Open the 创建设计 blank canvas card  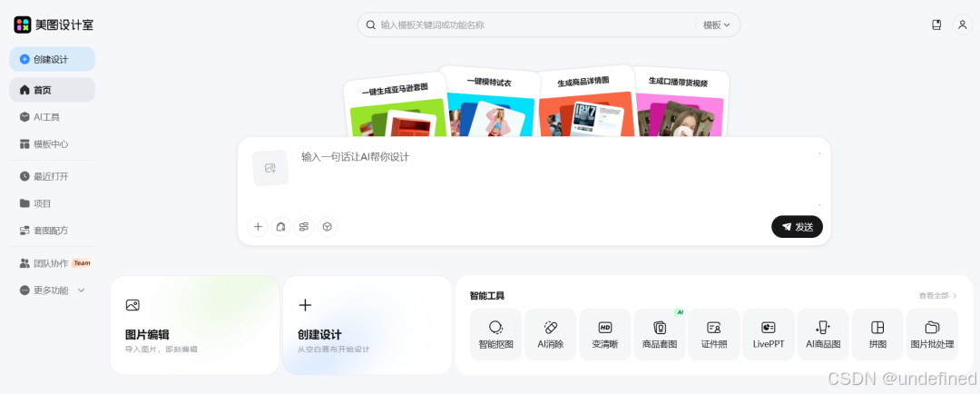pyautogui.click(x=367, y=325)
